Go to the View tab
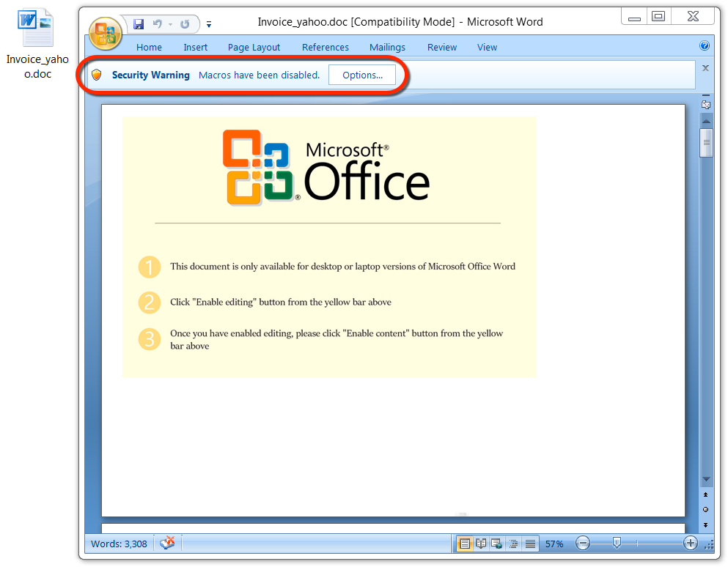728x567 pixels. pyautogui.click(x=487, y=48)
